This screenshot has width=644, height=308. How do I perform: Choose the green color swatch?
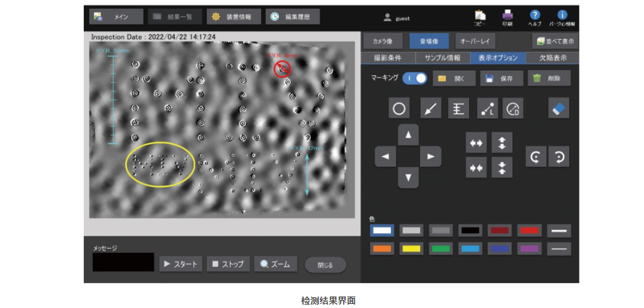(x=441, y=249)
